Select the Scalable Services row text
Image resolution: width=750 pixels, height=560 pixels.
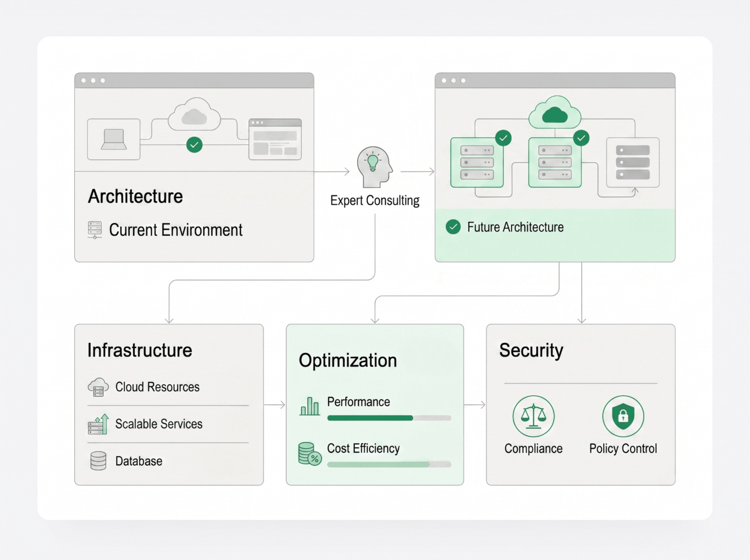159,424
